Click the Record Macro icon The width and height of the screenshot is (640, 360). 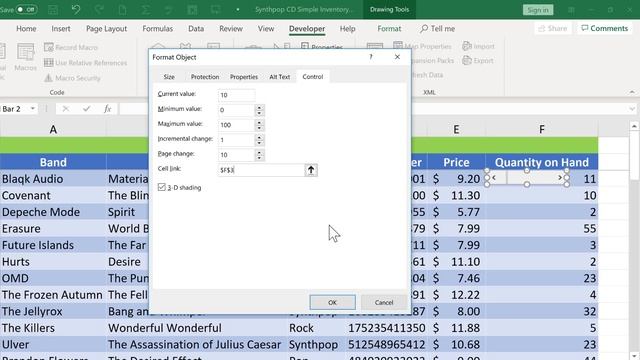tap(49, 47)
